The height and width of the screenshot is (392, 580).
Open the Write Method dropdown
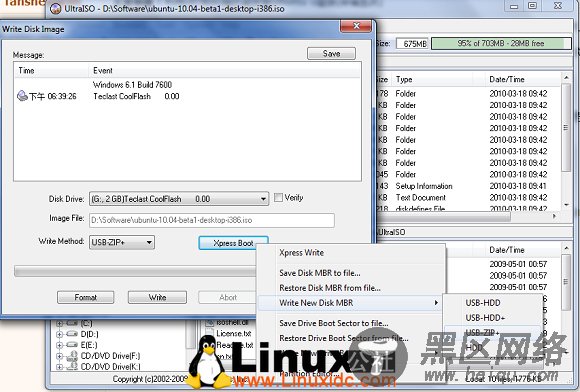[122, 243]
